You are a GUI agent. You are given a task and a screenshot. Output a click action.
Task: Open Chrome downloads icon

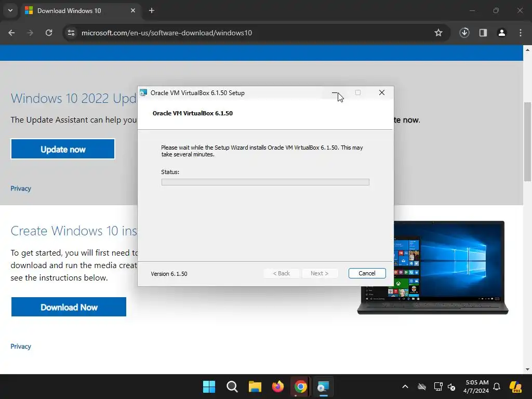[x=464, y=33]
